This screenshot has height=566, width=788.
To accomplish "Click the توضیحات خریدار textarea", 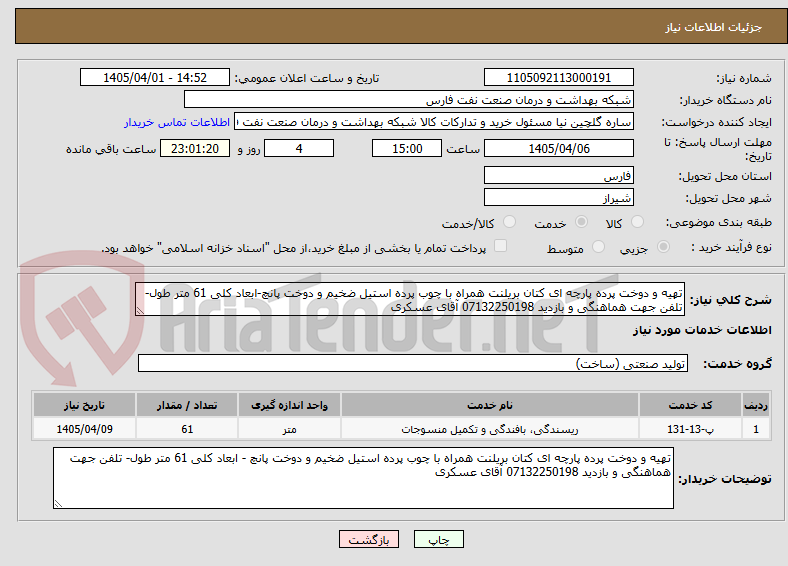I will point(363,478).
